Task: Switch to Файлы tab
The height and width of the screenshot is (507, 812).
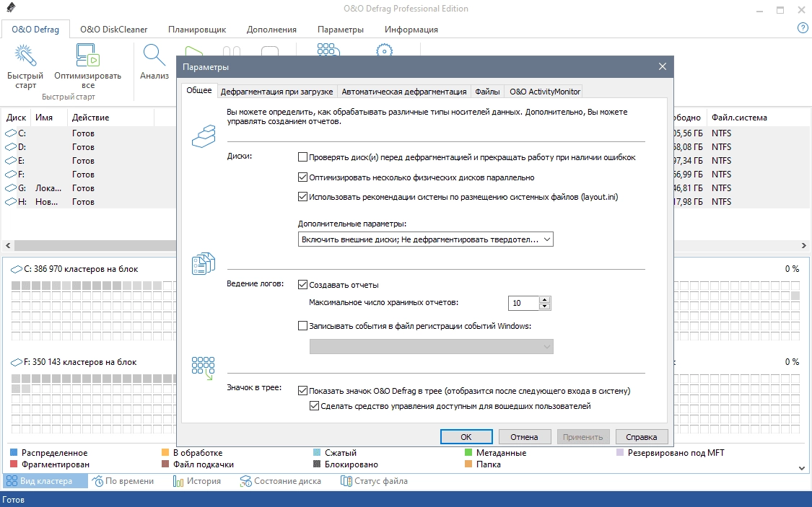Action: [487, 92]
